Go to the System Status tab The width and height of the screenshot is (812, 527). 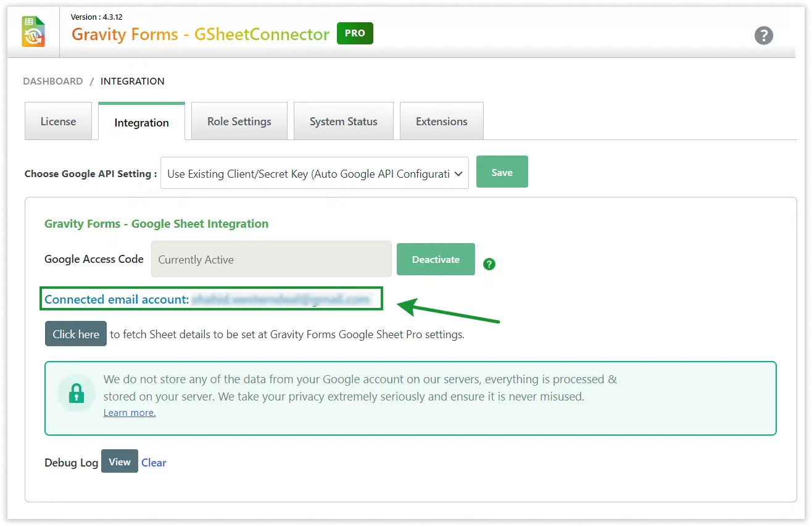click(x=344, y=122)
